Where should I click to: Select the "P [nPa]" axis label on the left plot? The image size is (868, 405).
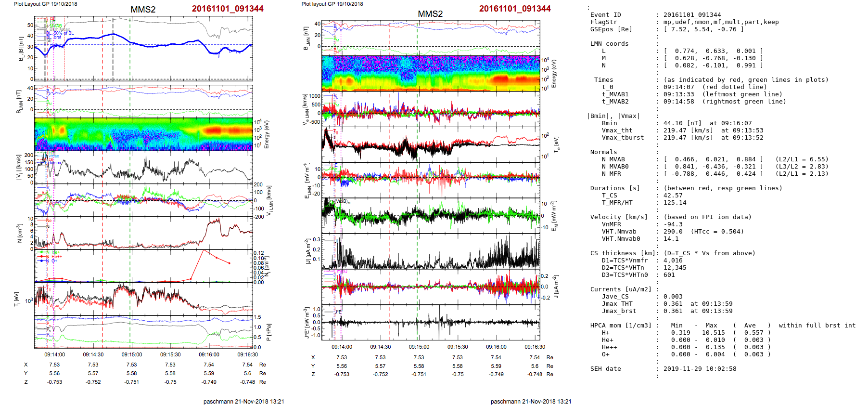[x=269, y=332]
